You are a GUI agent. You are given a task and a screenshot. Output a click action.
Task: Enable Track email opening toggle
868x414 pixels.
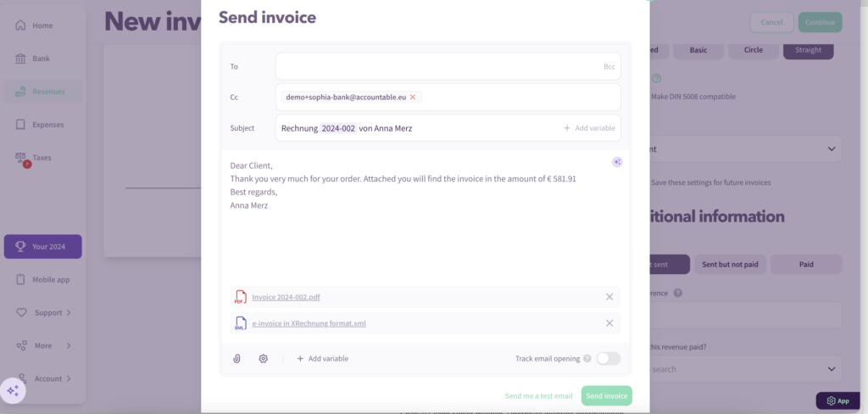(x=608, y=359)
